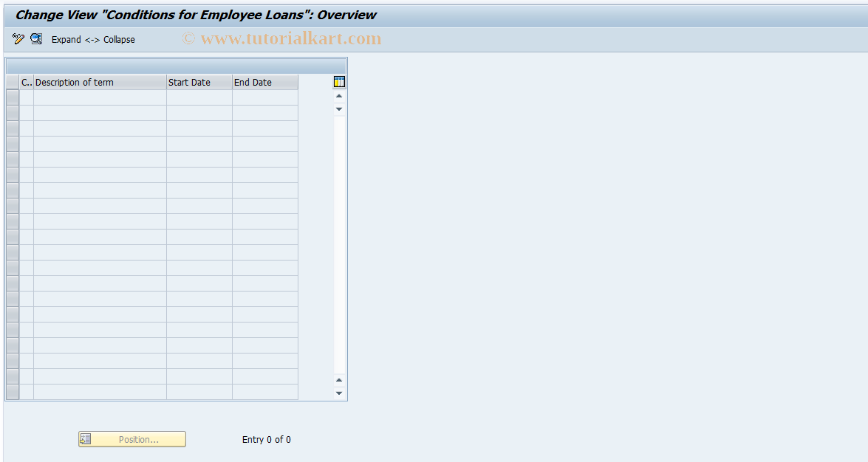The image size is (868, 462).
Task: Click Expand <-> Collapse button
Action: pos(93,39)
